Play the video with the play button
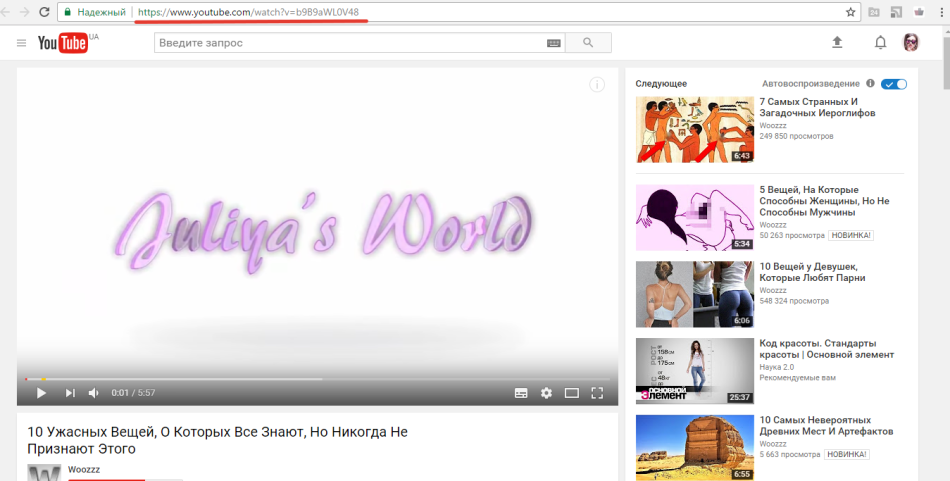 tap(41, 393)
